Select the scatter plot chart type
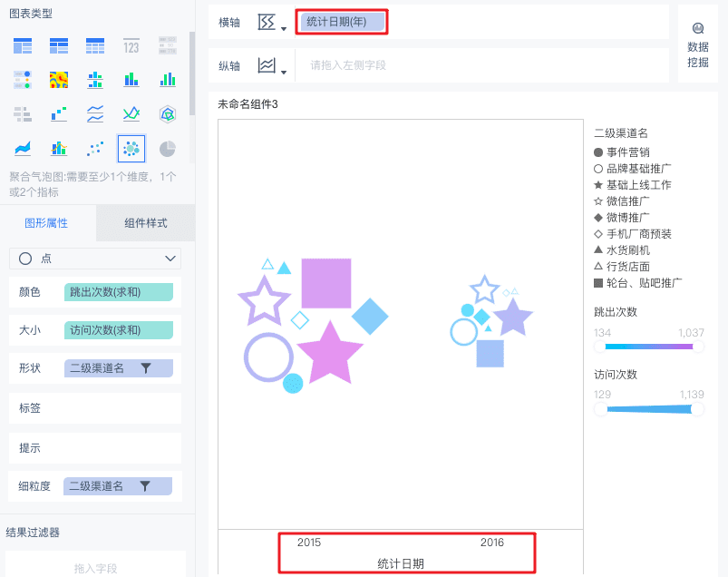This screenshot has height=577, width=728. click(x=95, y=149)
